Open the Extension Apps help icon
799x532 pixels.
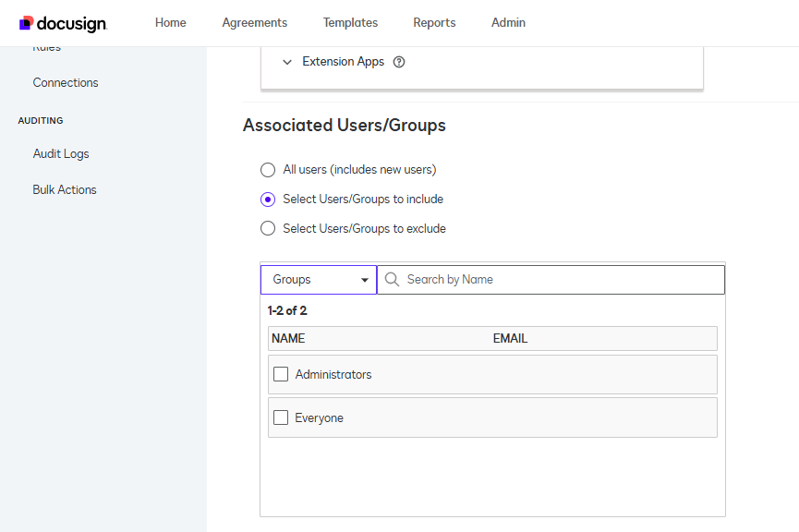click(x=399, y=62)
